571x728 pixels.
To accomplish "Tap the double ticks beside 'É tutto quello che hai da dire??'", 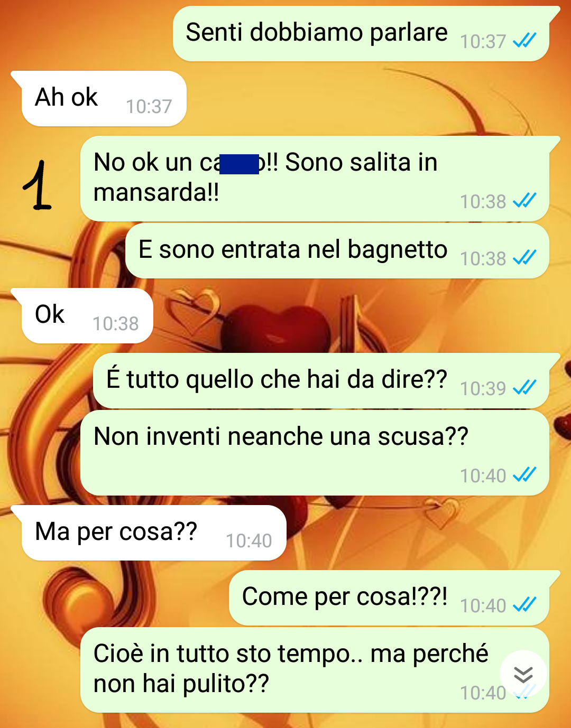I will pos(525,387).
